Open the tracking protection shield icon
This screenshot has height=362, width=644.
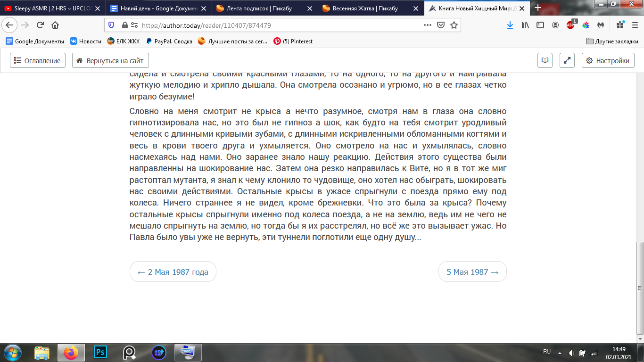tap(111, 25)
